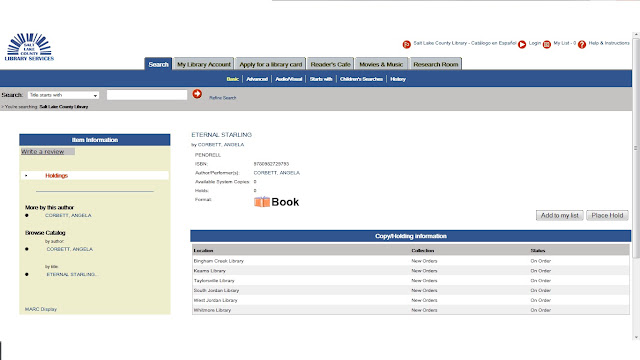Select the Starts with search mode

[x=321, y=79]
